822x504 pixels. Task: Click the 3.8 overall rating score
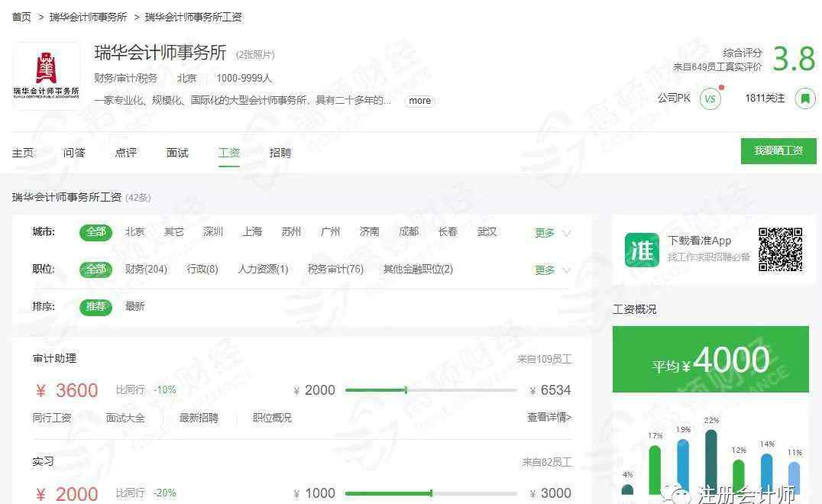click(794, 59)
